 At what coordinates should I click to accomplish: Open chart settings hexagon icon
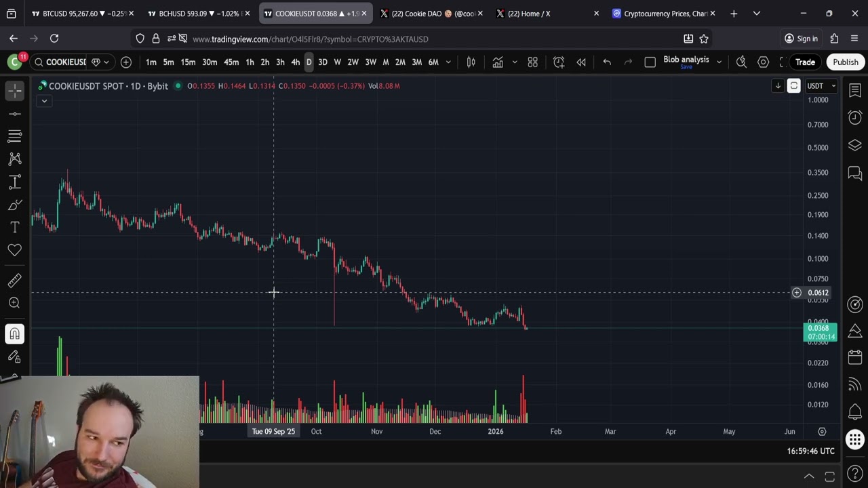coord(764,62)
